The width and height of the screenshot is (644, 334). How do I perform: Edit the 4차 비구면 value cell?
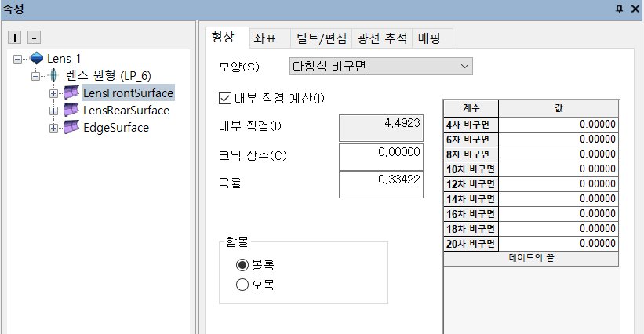558,125
